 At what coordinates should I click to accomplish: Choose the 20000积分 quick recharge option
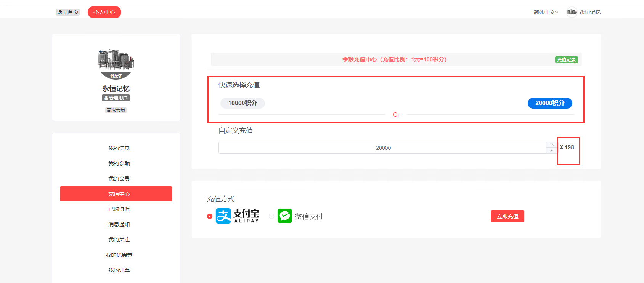[x=550, y=103]
